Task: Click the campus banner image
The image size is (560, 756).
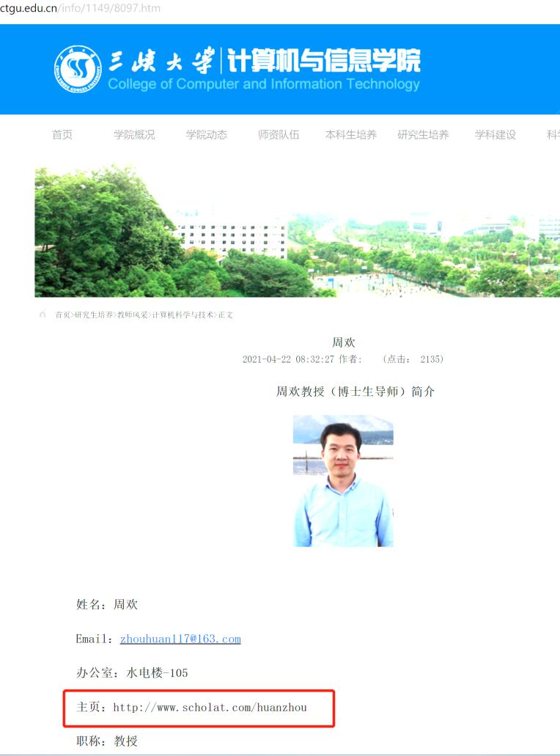Action: pyautogui.click(x=297, y=231)
